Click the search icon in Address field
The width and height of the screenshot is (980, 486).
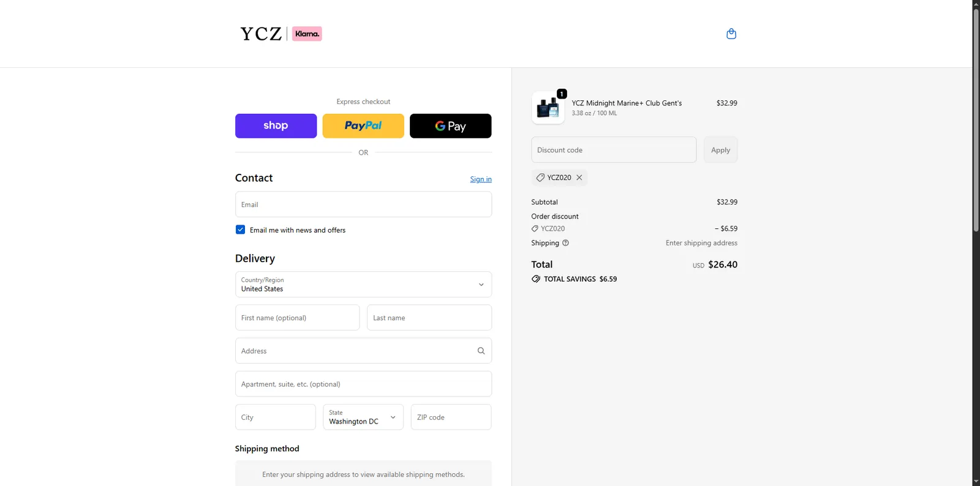[481, 351]
